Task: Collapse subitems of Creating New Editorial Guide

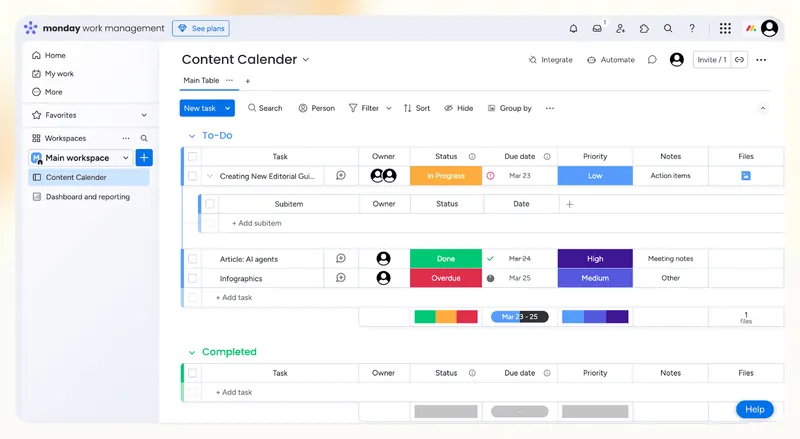Action: [210, 176]
